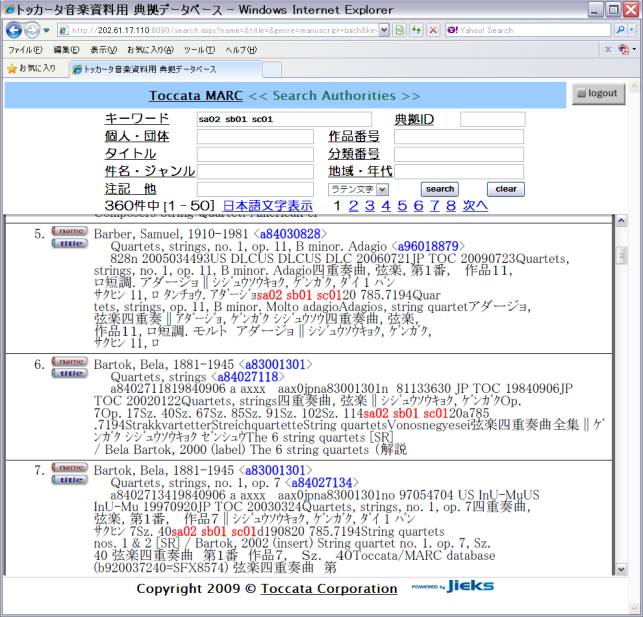This screenshot has height=617, width=643.
Task: Refresh the page with the green arrows icon
Action: [416, 30]
